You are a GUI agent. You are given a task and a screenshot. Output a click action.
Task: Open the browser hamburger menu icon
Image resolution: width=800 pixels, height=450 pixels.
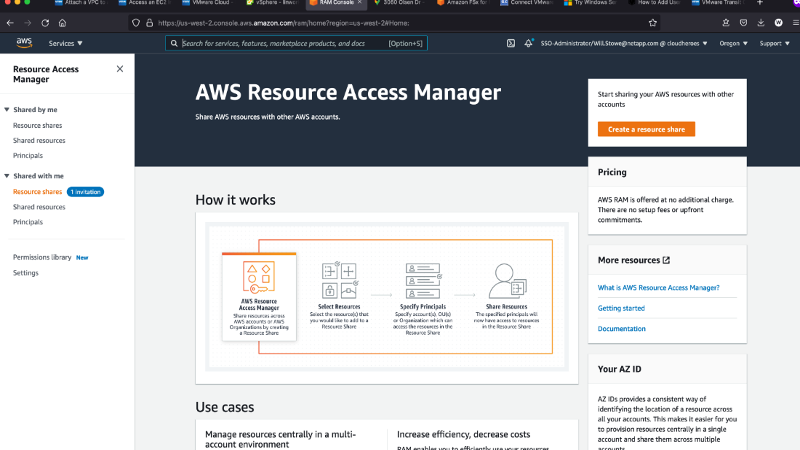click(795, 23)
